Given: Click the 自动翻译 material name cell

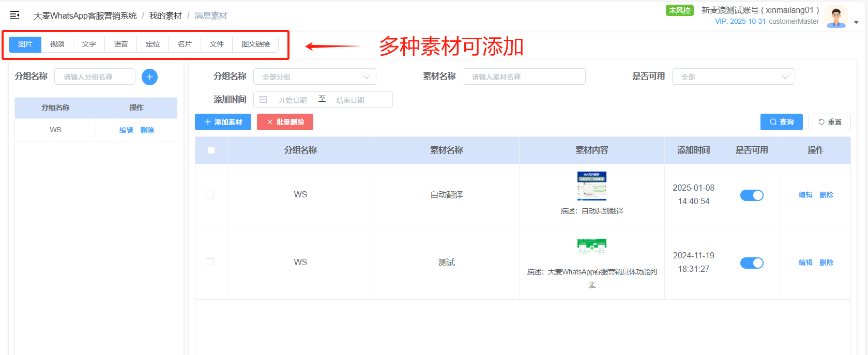Looking at the screenshot, I should click(447, 195).
